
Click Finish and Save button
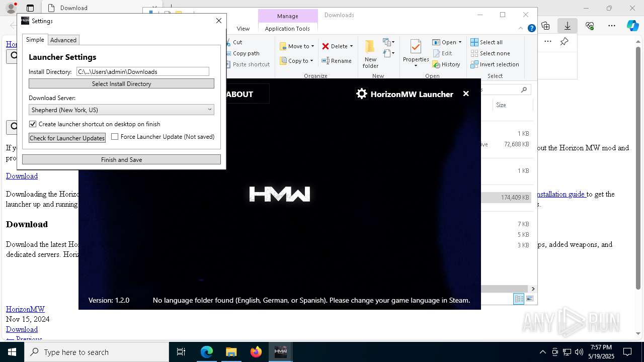pos(121,159)
